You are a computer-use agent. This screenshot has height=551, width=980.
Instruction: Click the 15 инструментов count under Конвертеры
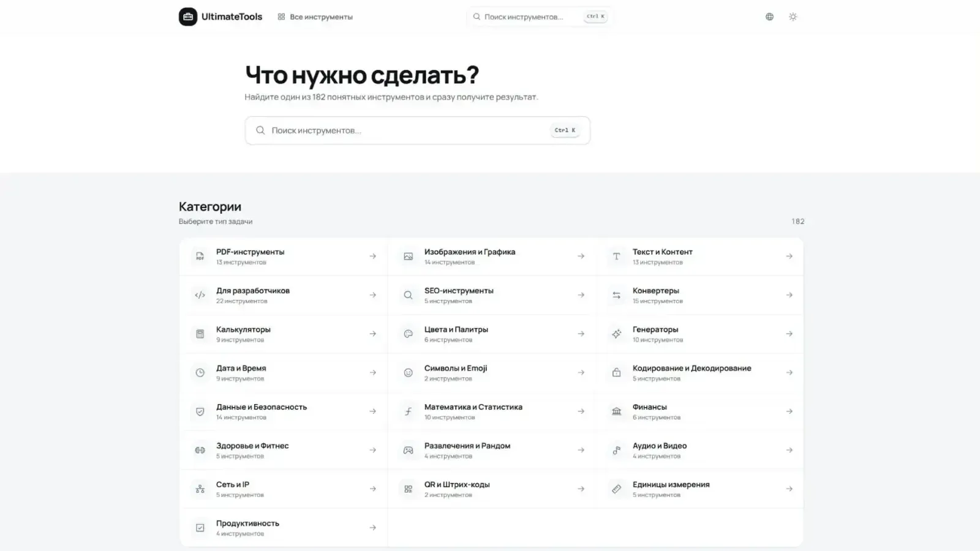click(x=657, y=301)
